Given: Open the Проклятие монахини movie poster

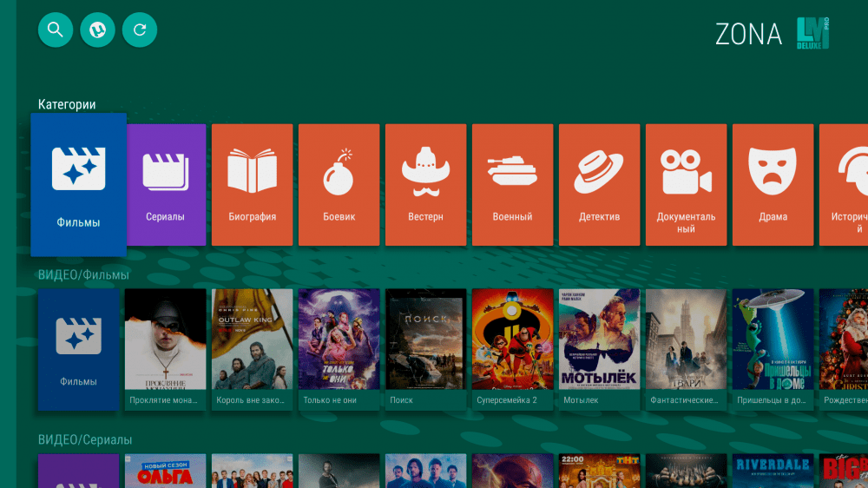Looking at the screenshot, I should (165, 350).
